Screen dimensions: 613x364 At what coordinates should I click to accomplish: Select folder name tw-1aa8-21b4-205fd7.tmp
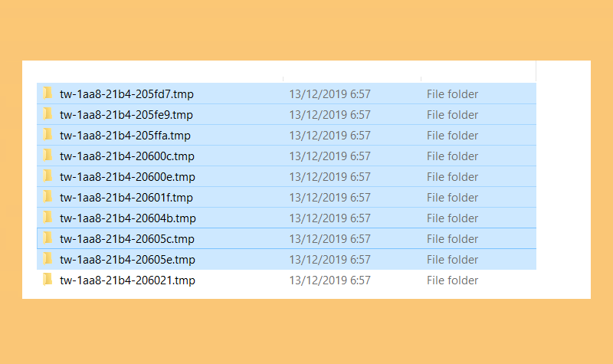(x=126, y=94)
